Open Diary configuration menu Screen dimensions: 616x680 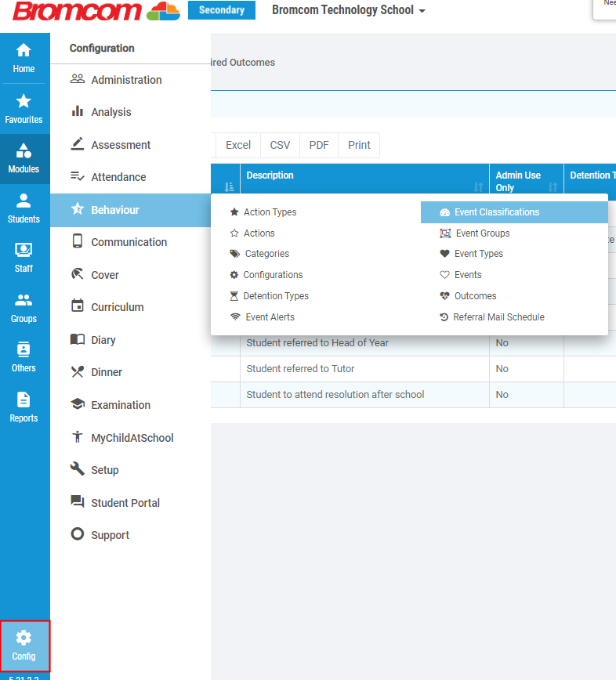coord(131,340)
